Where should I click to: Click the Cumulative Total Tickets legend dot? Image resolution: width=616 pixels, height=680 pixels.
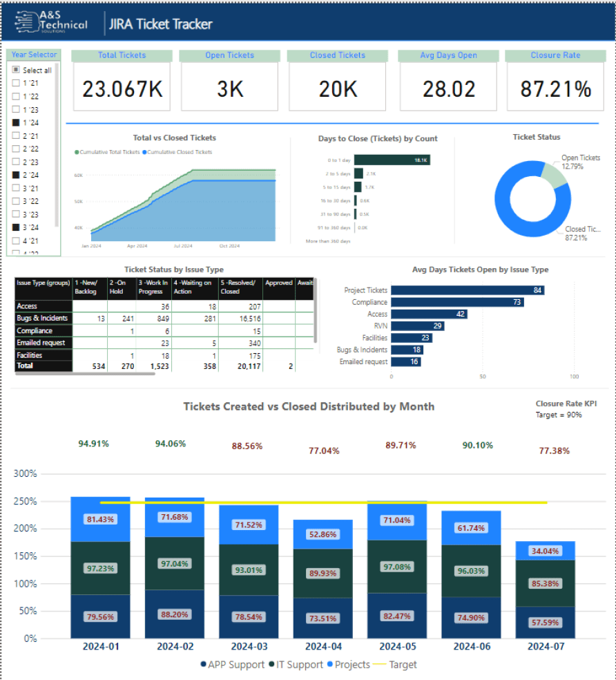point(77,152)
